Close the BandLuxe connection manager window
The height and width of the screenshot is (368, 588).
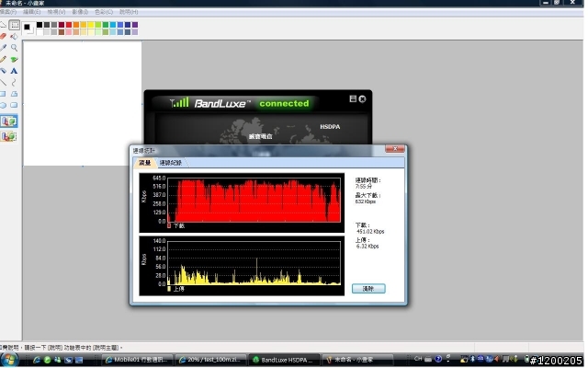(363, 99)
